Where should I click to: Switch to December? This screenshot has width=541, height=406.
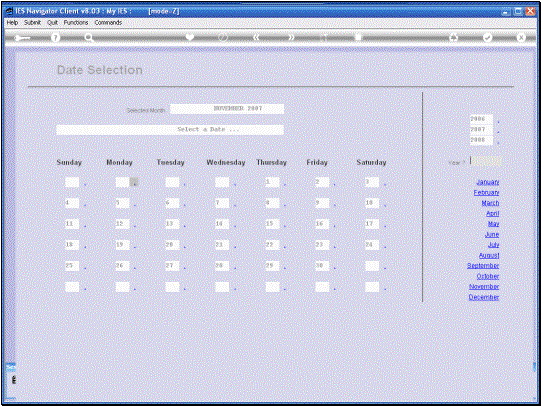pyautogui.click(x=484, y=297)
